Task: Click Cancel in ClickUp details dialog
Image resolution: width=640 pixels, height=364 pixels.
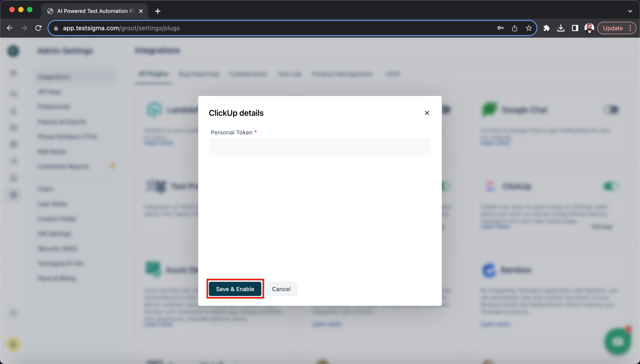Action: (x=281, y=289)
